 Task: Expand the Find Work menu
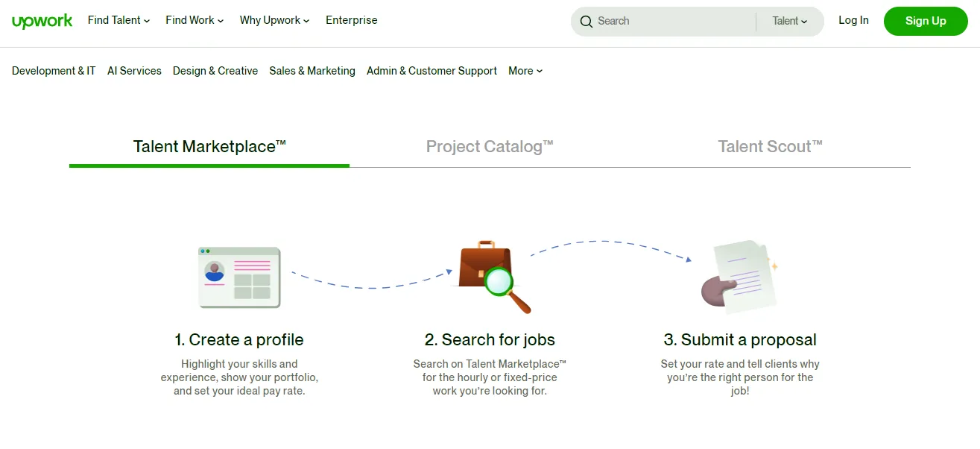point(195,20)
